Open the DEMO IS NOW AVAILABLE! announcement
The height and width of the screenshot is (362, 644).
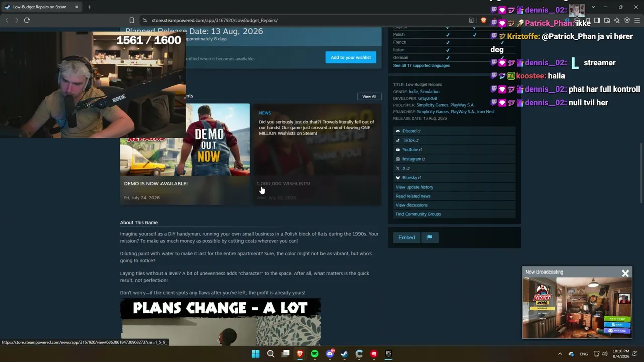click(x=156, y=183)
